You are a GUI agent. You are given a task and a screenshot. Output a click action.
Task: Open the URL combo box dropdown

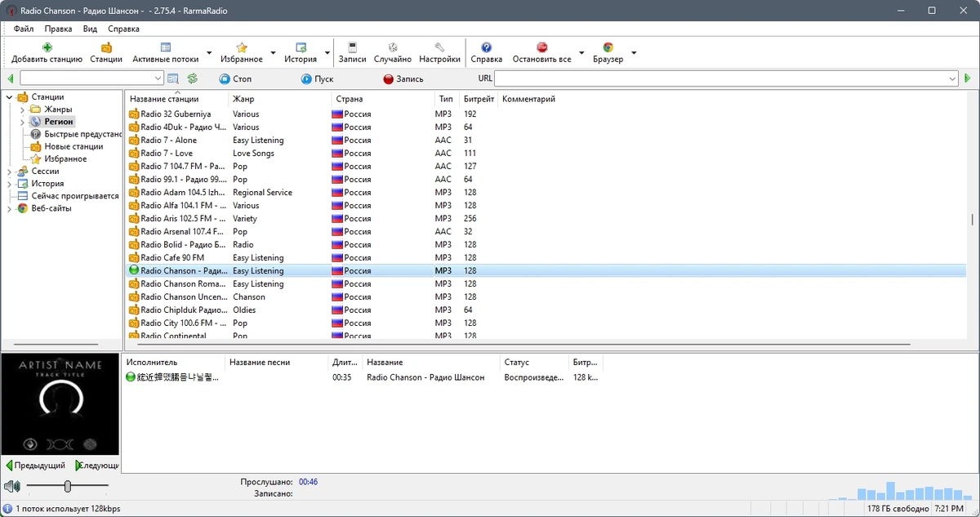[952, 78]
